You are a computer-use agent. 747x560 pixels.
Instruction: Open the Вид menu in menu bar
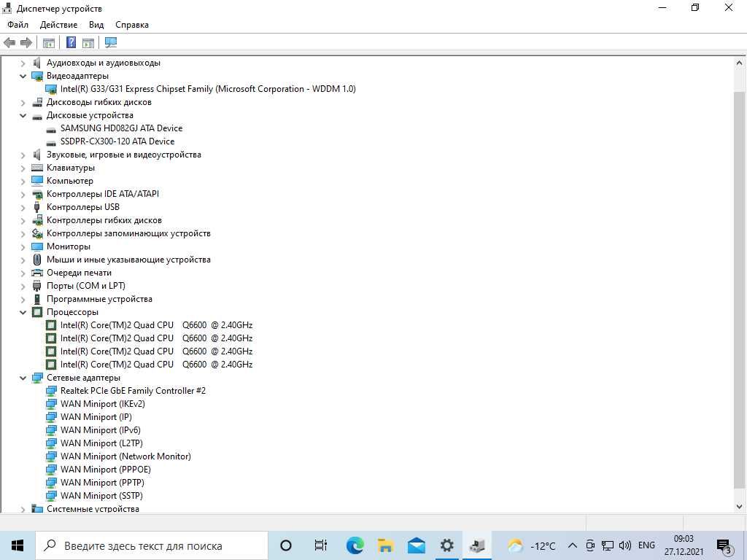click(96, 25)
